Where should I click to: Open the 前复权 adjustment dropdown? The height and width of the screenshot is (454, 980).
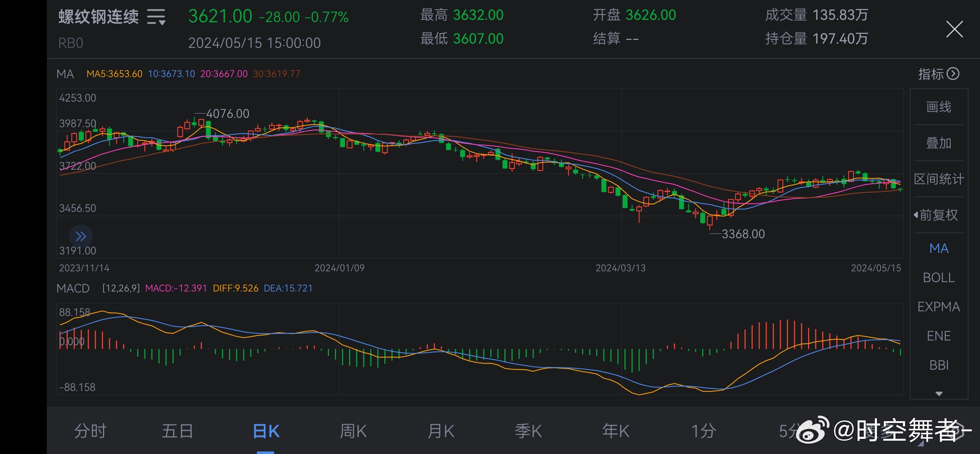click(x=936, y=215)
